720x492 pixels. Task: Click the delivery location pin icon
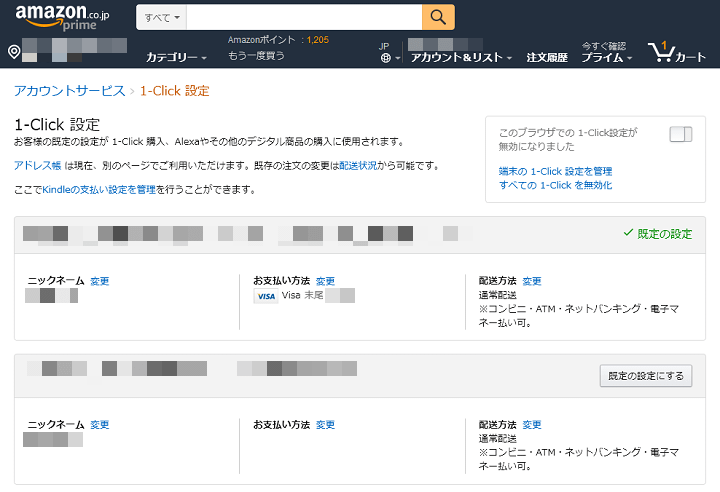(x=14, y=51)
